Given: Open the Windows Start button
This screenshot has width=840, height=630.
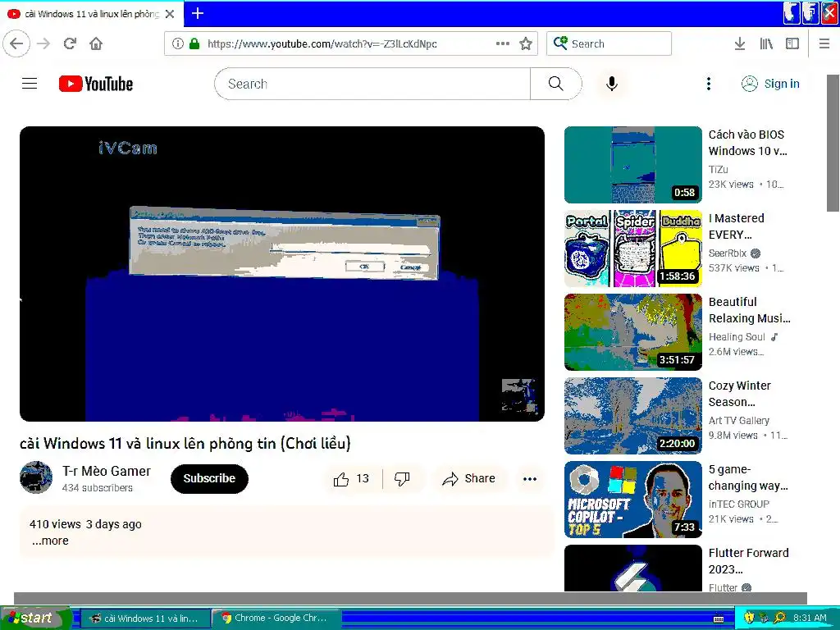Looking at the screenshot, I should tap(35, 618).
